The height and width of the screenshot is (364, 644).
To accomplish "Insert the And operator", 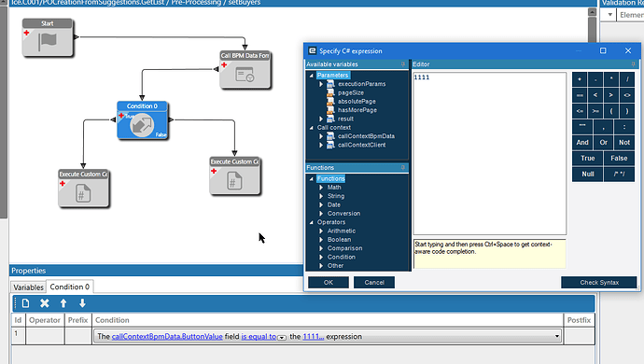I will pyautogui.click(x=582, y=143).
